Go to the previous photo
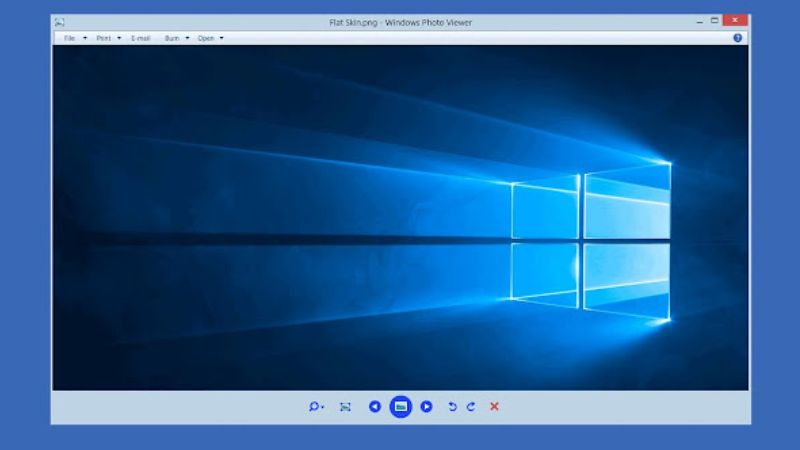 click(375, 406)
